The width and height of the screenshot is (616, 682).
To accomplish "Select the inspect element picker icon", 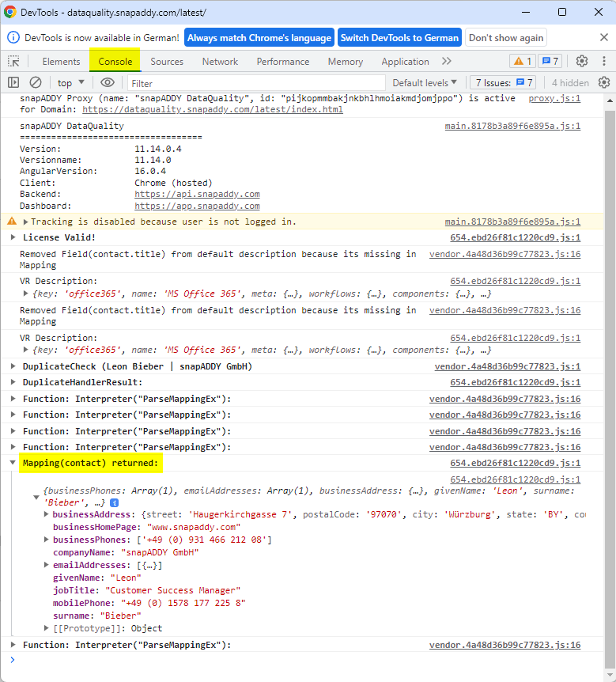I will click(x=14, y=62).
